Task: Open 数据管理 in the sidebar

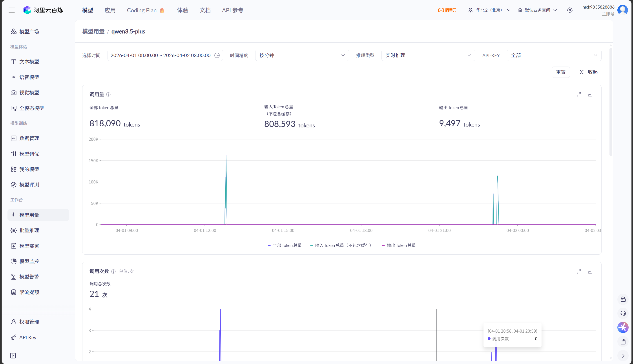Action: point(38,138)
